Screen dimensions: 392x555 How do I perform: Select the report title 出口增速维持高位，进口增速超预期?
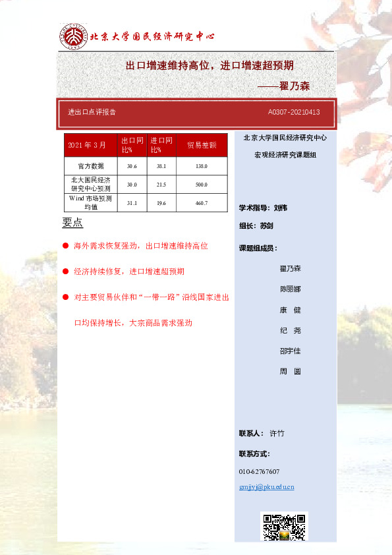pos(210,65)
